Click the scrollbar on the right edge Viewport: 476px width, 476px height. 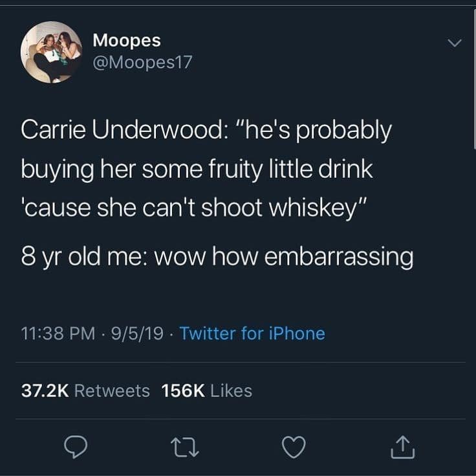(475, 79)
